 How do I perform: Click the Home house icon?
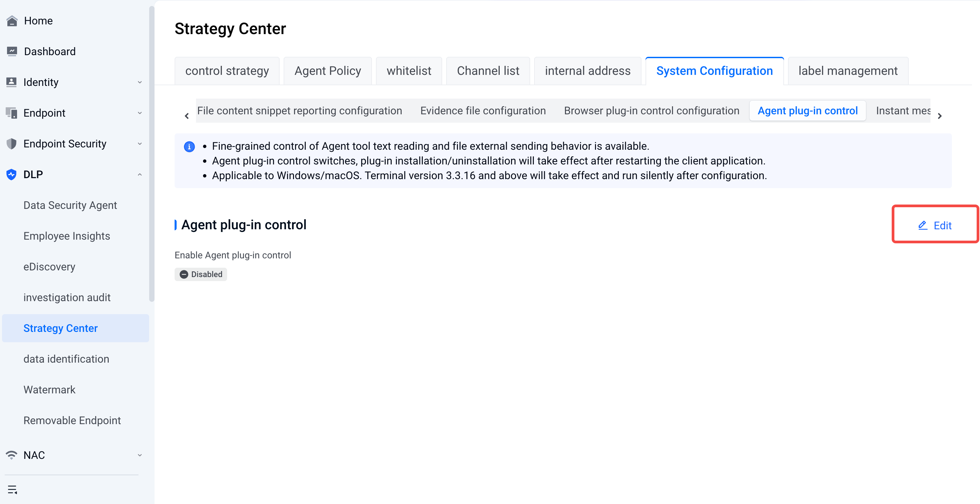pyautogui.click(x=12, y=21)
